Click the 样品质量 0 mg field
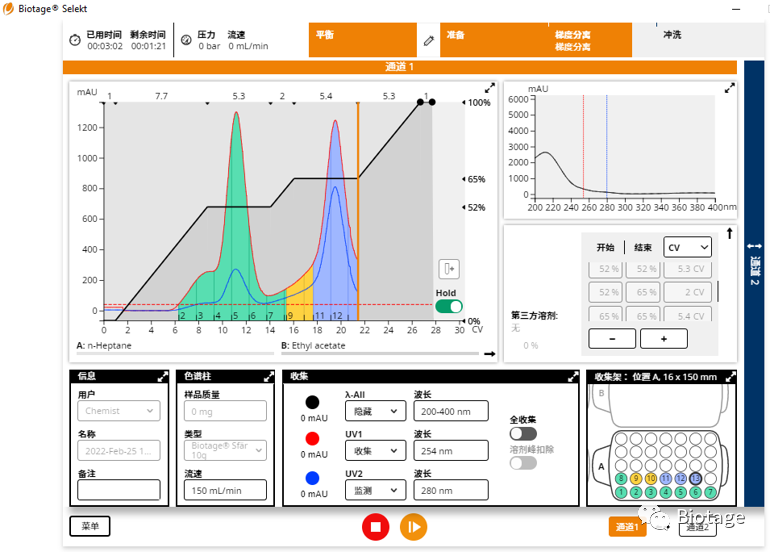 (225, 411)
